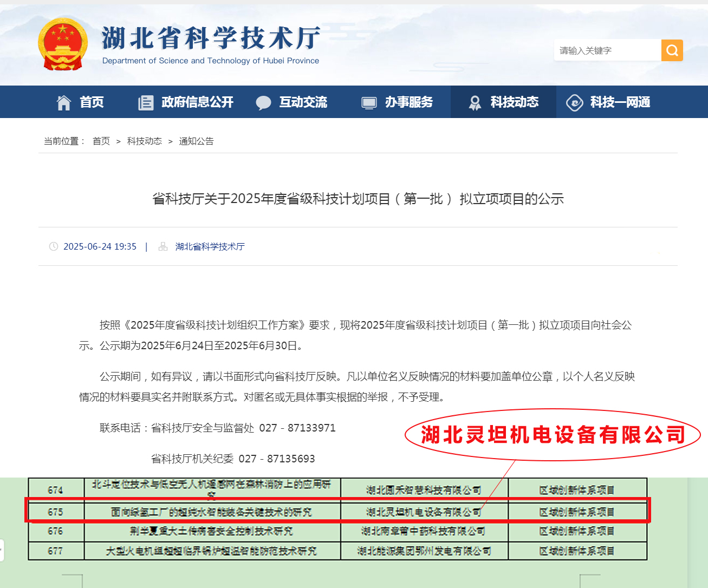Select the highlighted row 675 in the table
This screenshot has width=708, height=588.
[336, 511]
